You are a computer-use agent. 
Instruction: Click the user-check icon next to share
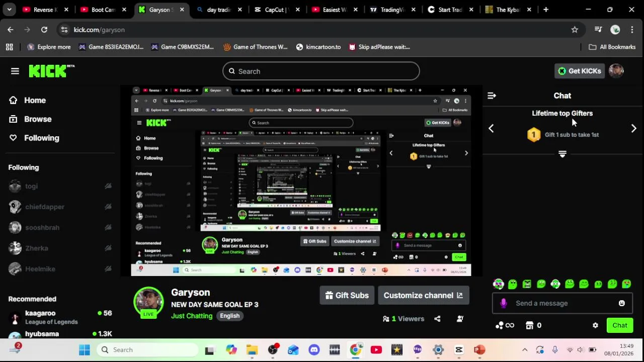[x=460, y=319]
